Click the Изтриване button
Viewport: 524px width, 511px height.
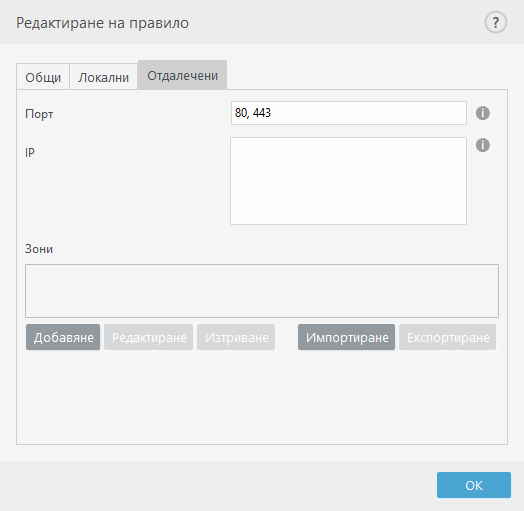click(x=236, y=337)
